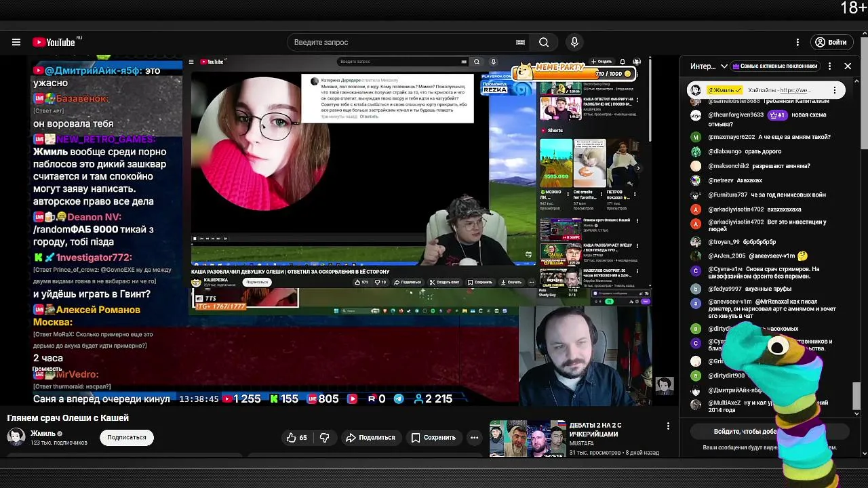Like the video with the thumbs-up
The width and height of the screenshot is (868, 488).
coord(297,438)
